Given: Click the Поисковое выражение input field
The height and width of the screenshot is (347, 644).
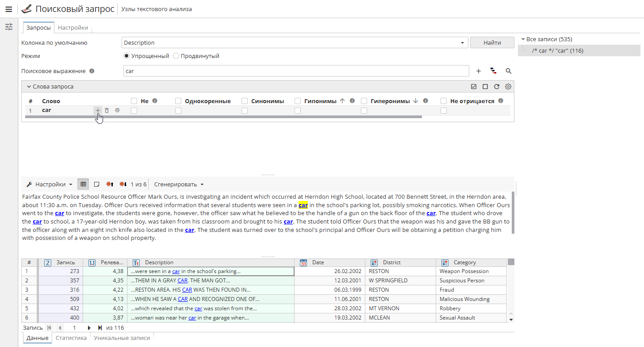Looking at the screenshot, I should (x=296, y=71).
